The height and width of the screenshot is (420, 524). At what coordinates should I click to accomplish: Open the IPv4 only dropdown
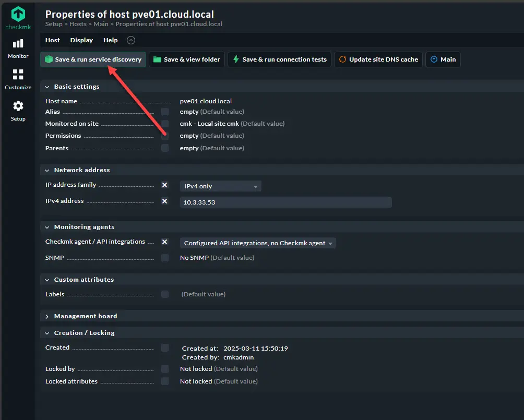pos(220,186)
